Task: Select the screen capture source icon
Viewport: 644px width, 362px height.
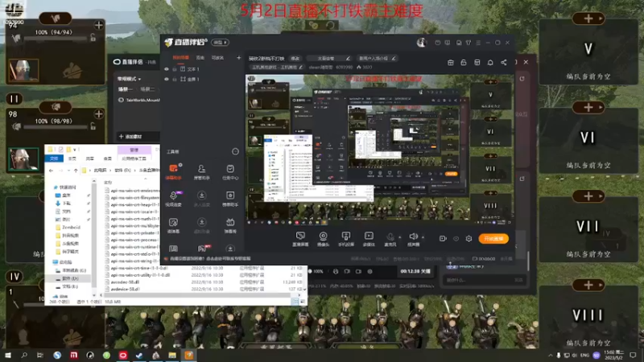Action: 300,238
